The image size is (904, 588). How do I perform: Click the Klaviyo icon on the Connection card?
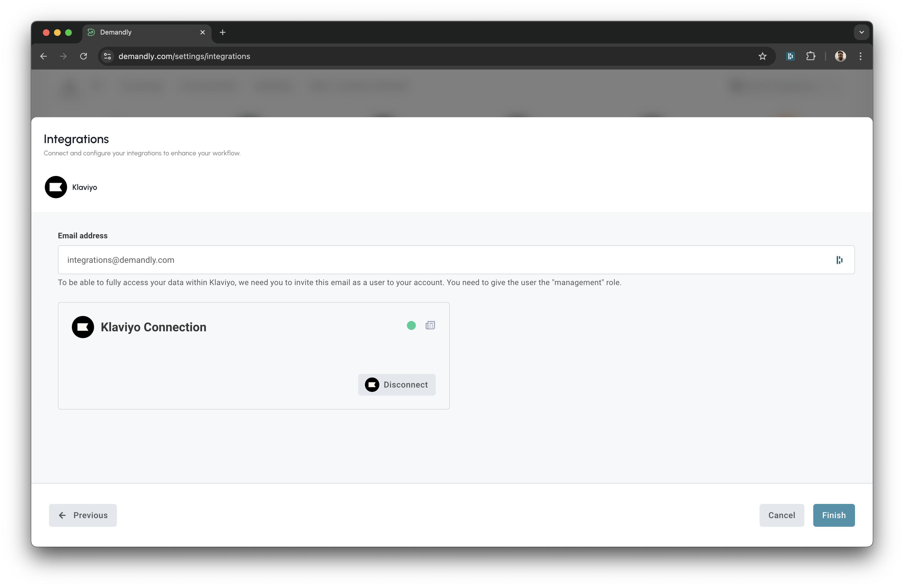[x=83, y=327]
